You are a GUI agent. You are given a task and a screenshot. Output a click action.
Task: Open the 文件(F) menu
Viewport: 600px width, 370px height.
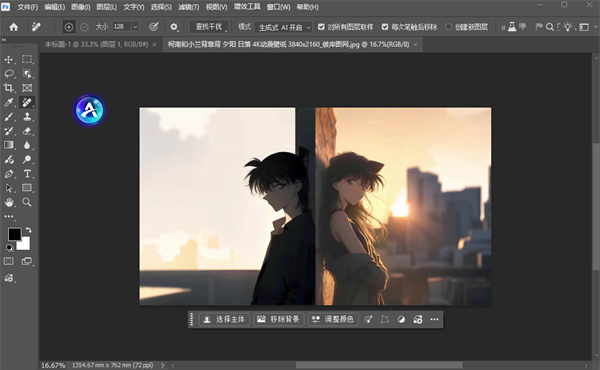[x=28, y=7]
